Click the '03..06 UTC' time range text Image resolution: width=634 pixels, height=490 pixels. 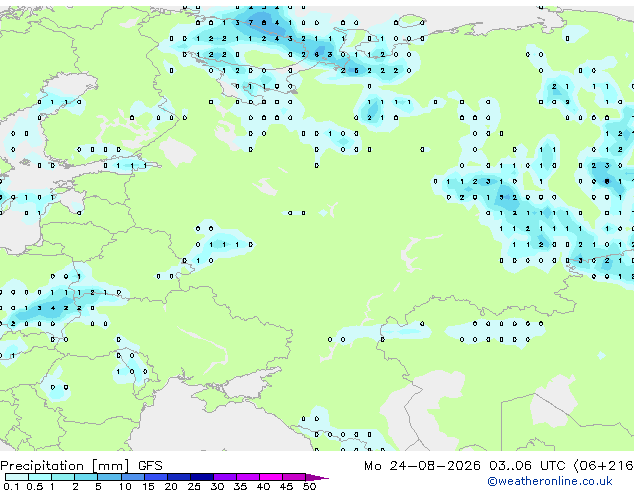tap(527, 466)
